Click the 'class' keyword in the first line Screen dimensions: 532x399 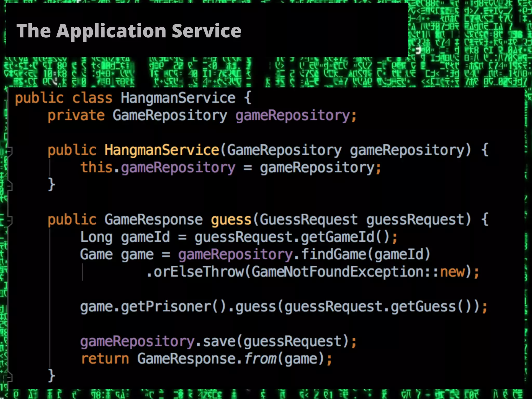tap(92, 98)
